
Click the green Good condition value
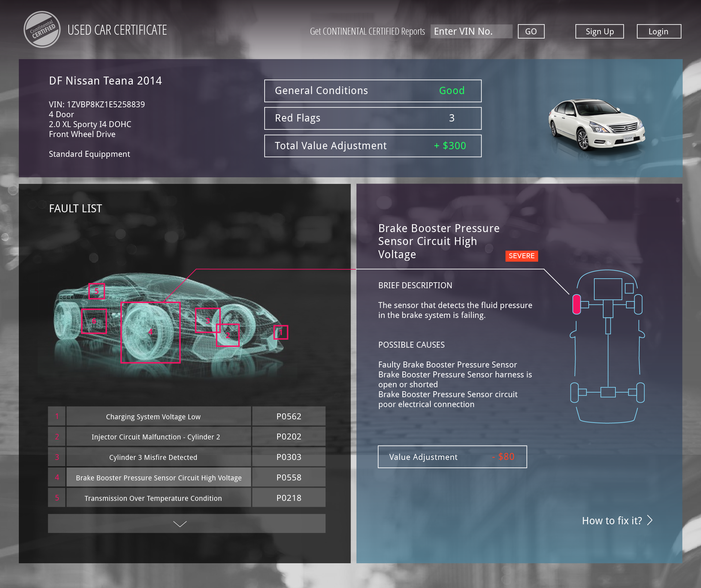click(452, 90)
